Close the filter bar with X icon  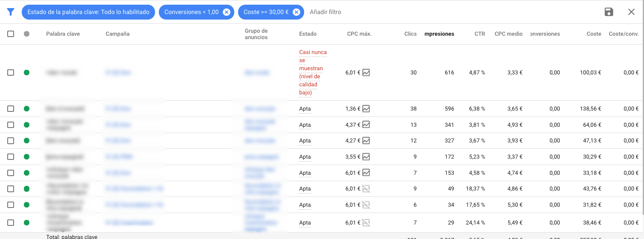(x=631, y=12)
